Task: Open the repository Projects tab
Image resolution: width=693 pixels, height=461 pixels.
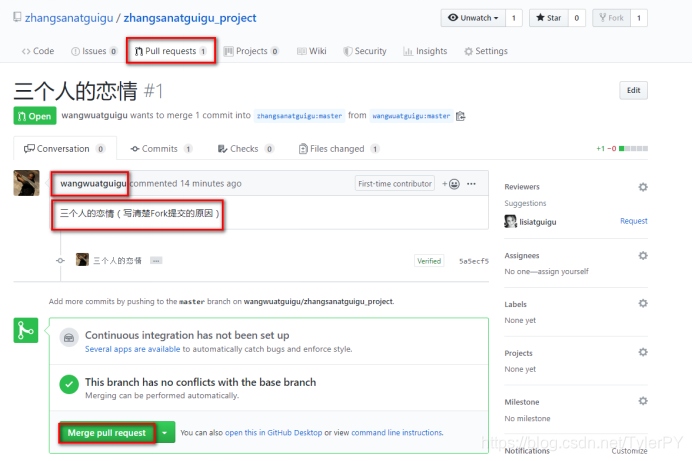Action: [251, 51]
